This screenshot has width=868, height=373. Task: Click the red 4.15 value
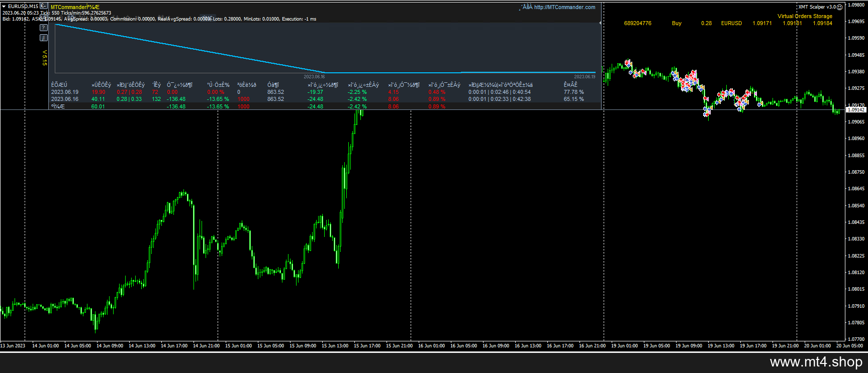click(394, 92)
